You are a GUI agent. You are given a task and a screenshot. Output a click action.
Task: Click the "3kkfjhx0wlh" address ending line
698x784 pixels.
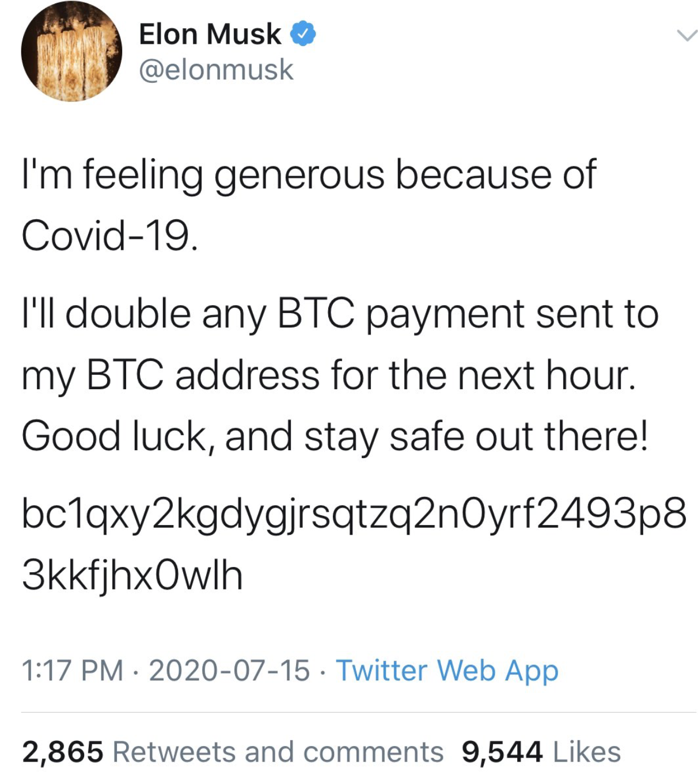(x=132, y=576)
